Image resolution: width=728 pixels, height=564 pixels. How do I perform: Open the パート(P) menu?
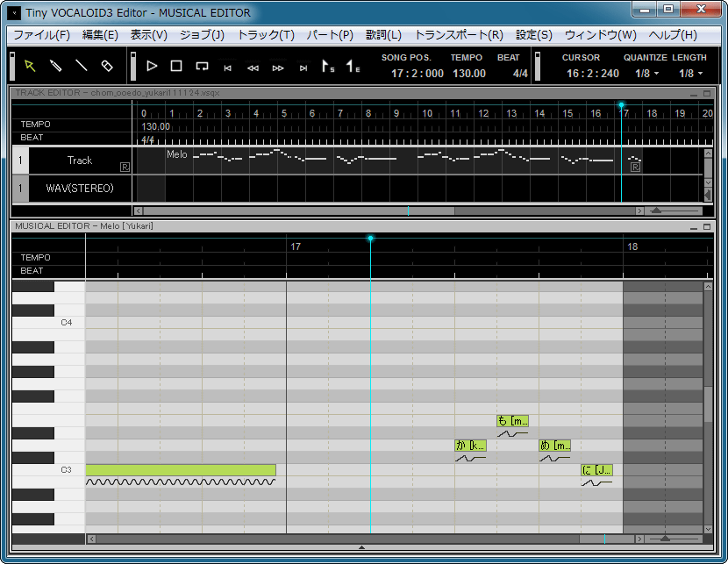pyautogui.click(x=330, y=35)
